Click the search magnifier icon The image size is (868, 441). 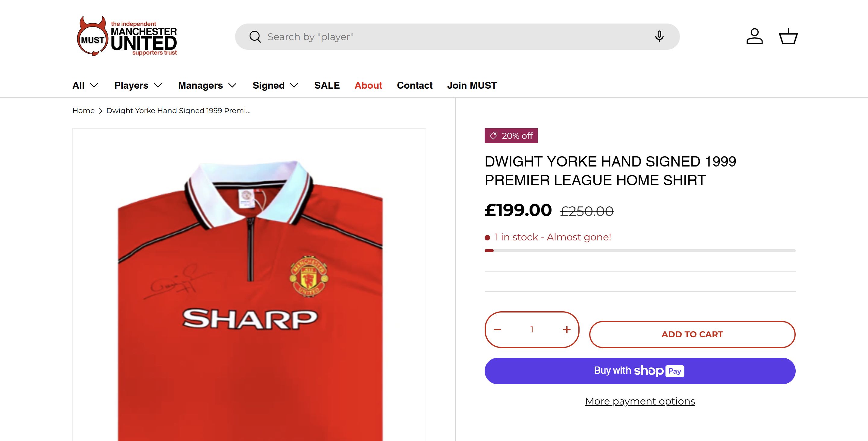click(255, 37)
